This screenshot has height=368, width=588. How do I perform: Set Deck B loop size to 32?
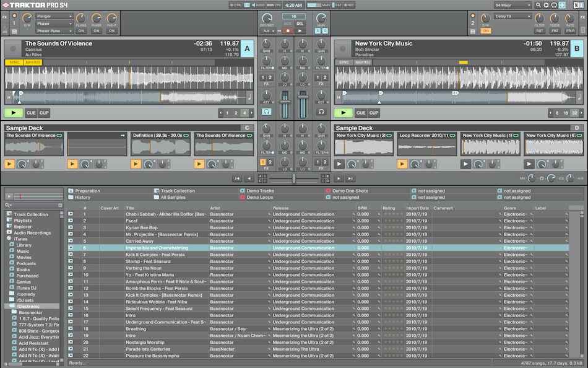(574, 113)
